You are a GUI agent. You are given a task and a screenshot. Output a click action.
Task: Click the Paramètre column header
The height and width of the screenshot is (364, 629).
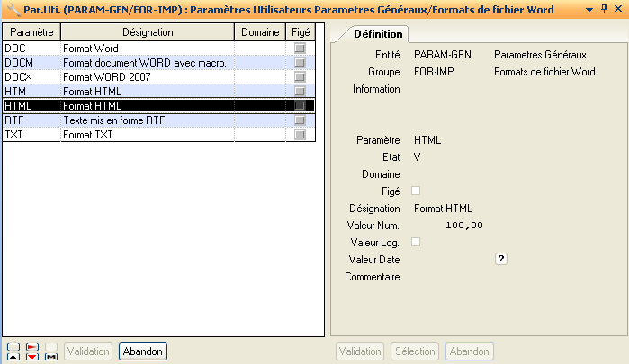coord(31,32)
